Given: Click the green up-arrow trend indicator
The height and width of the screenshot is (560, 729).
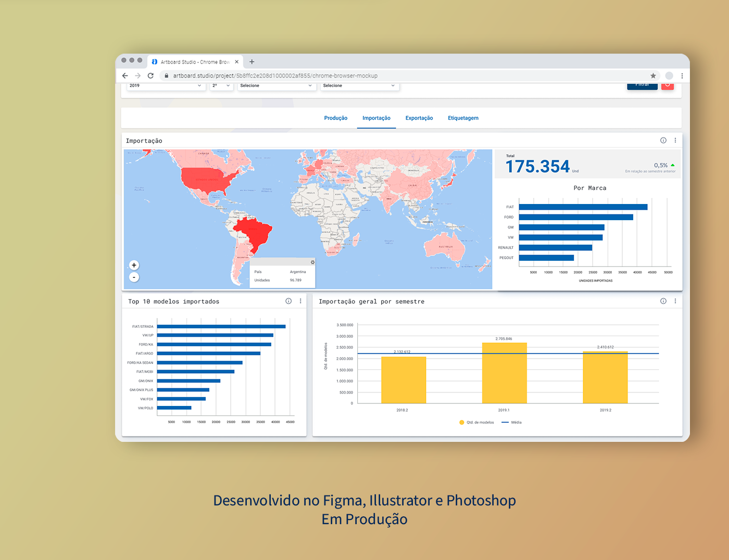Looking at the screenshot, I should (673, 166).
